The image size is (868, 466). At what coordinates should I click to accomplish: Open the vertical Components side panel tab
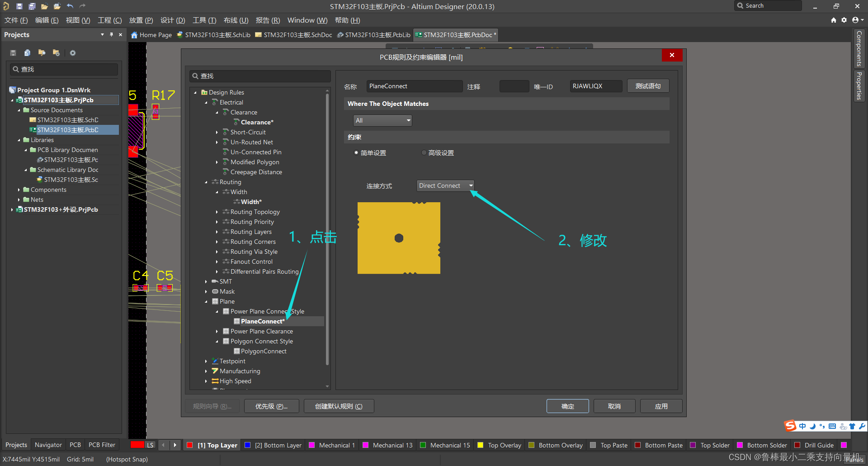859,48
